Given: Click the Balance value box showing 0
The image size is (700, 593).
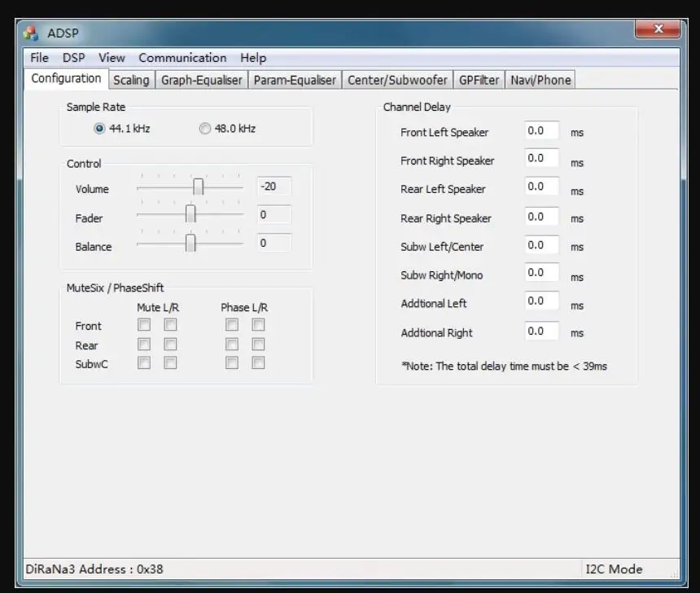Looking at the screenshot, I should [273, 243].
